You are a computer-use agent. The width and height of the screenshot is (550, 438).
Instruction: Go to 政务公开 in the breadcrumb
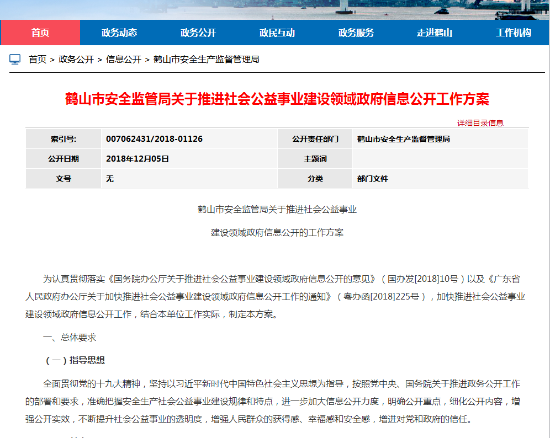point(76,59)
